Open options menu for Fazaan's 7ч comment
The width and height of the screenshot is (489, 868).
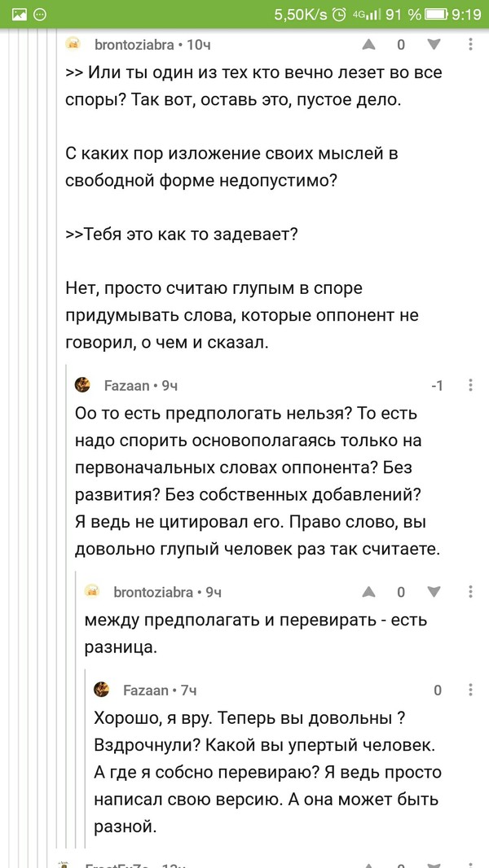pos(470,690)
